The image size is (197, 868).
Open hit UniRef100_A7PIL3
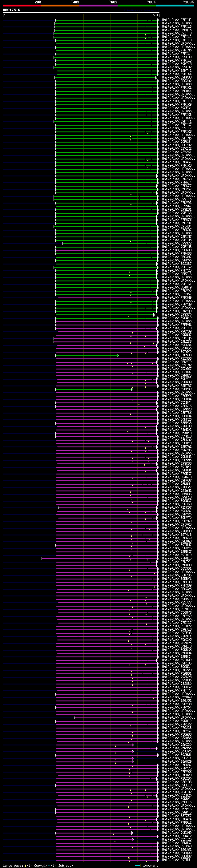177,26
